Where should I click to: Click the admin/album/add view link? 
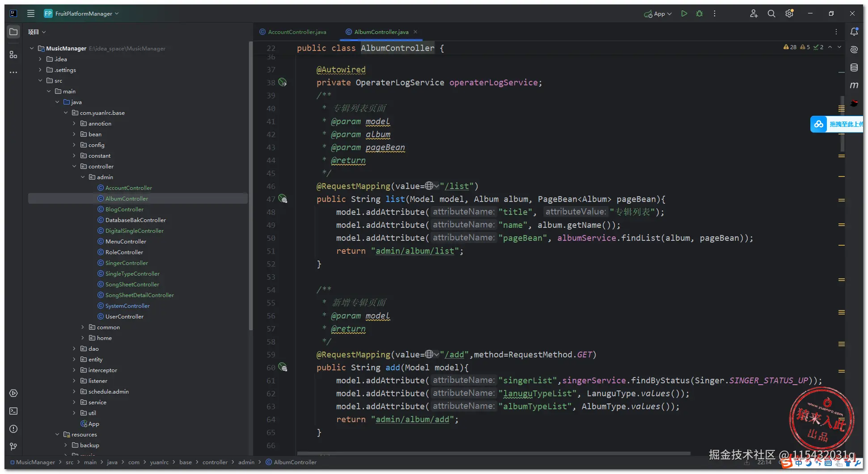click(412, 419)
